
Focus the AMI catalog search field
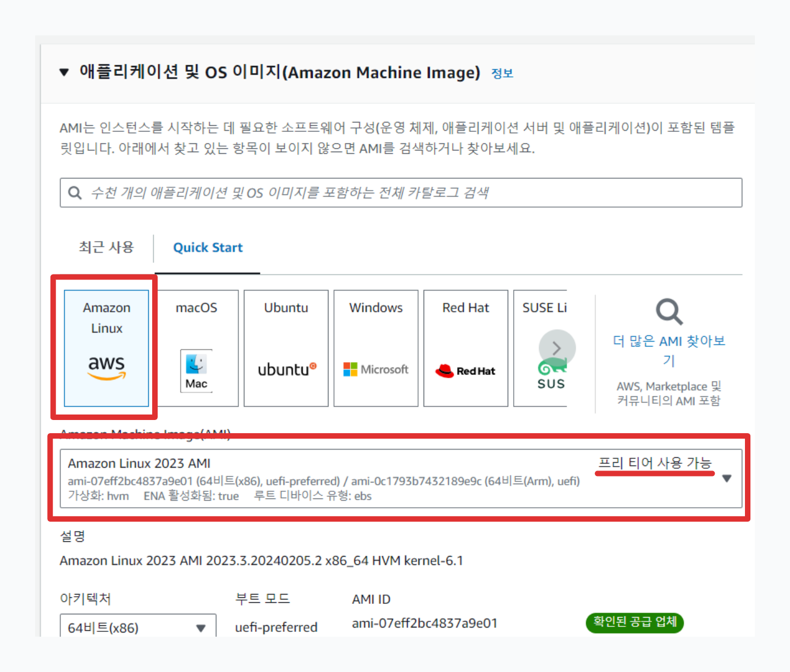(x=401, y=193)
